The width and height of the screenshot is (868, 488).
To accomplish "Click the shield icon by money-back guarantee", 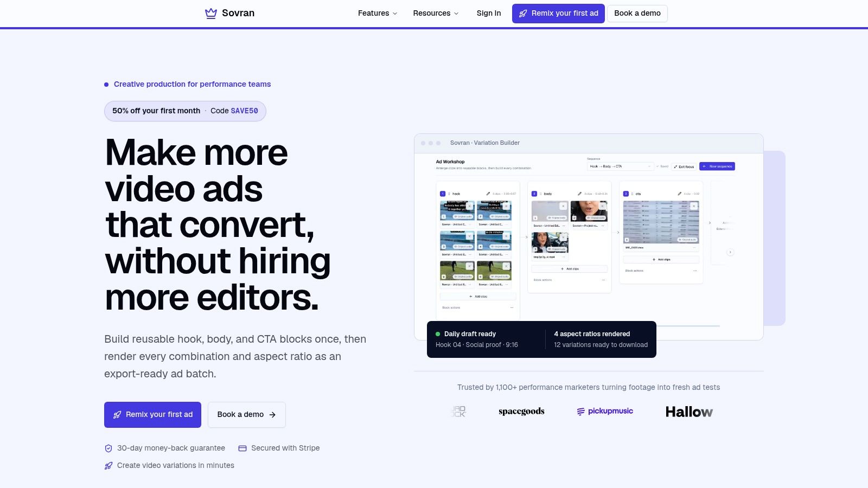I will [108, 448].
